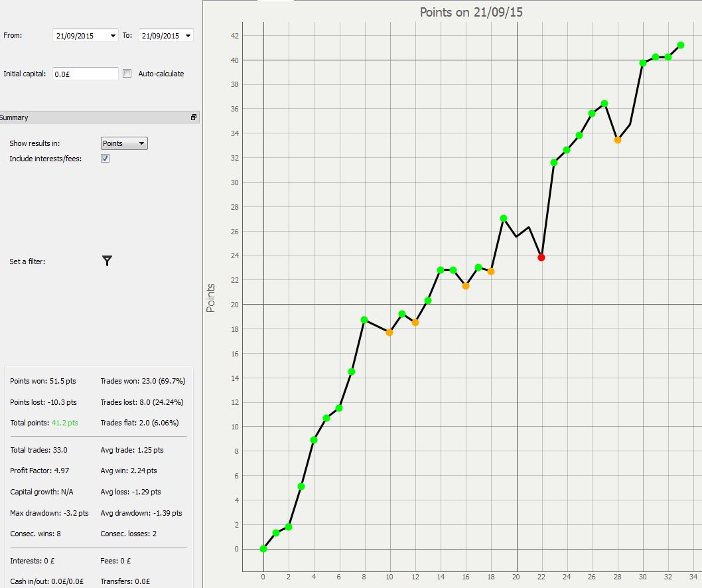Open the filter funnel icon
Viewport: 702px width, 588px height.
107,261
